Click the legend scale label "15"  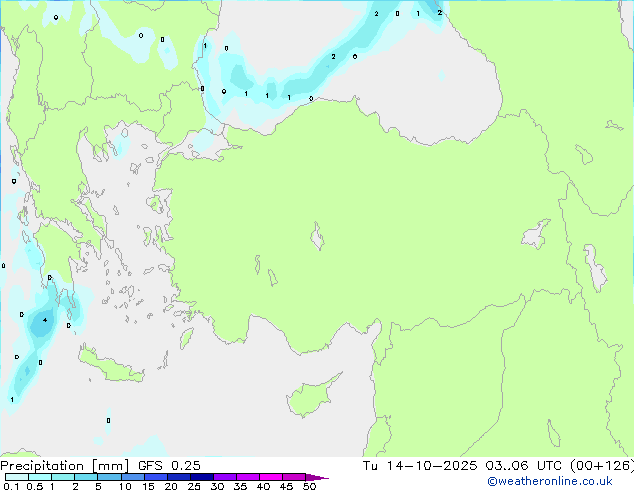click(x=148, y=486)
